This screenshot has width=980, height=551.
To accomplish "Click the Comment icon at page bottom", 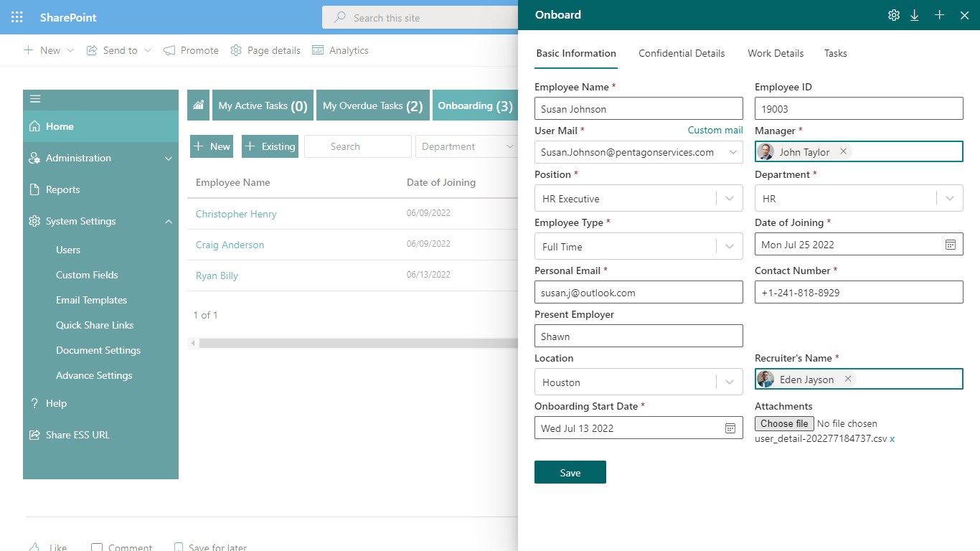I will [97, 547].
